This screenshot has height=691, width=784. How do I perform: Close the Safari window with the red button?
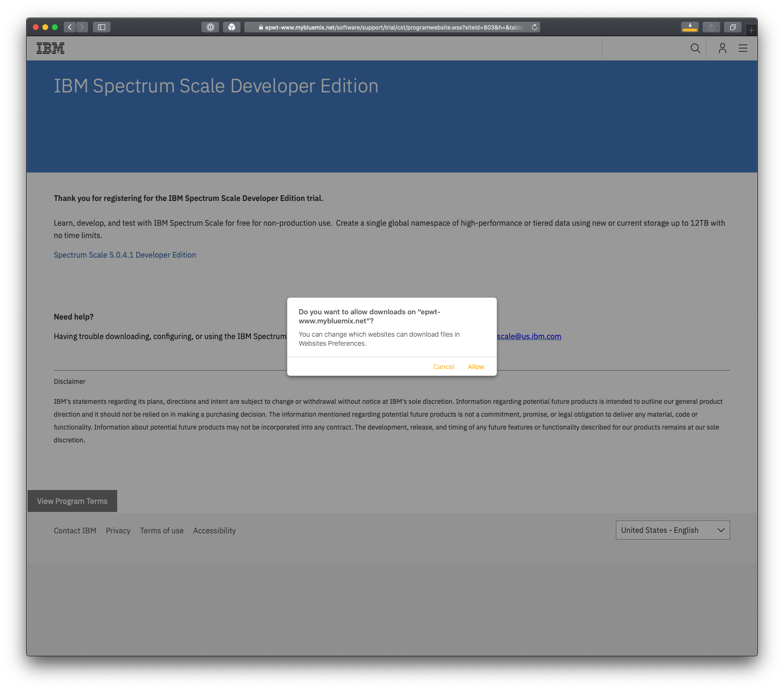[x=36, y=27]
